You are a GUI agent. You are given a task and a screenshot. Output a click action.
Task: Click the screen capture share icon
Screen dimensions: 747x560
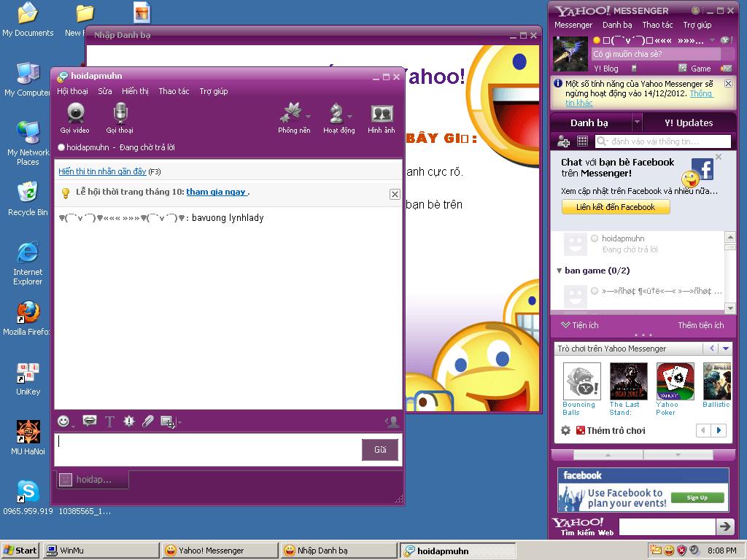click(x=168, y=421)
